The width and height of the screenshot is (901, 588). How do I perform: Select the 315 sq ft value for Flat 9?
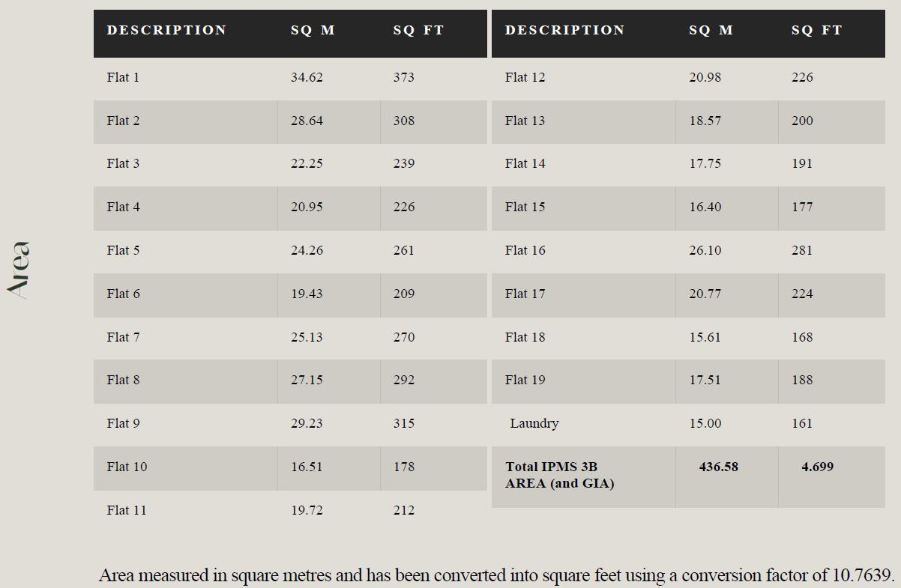tap(404, 423)
